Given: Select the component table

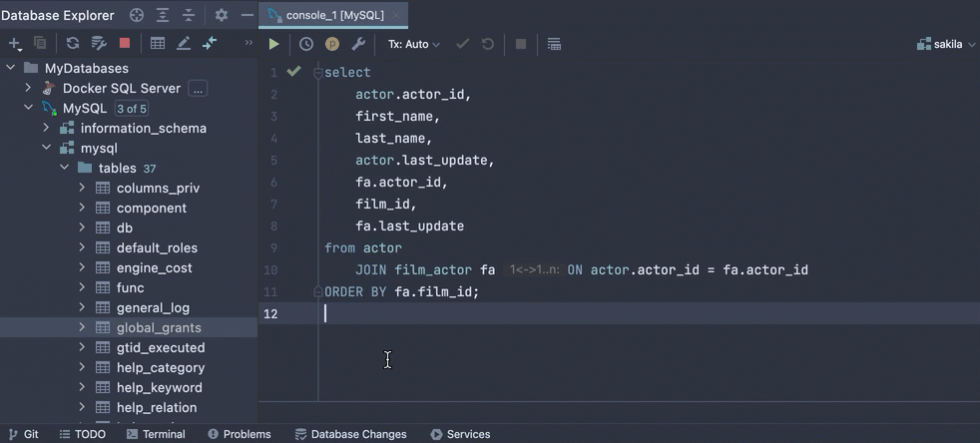Looking at the screenshot, I should (x=152, y=209).
